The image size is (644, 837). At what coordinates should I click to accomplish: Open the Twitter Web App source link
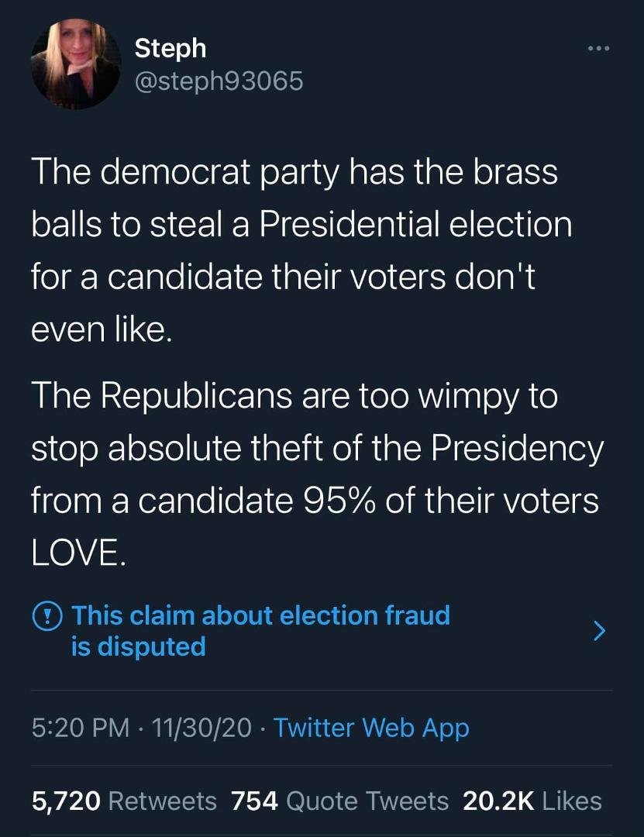click(371, 728)
